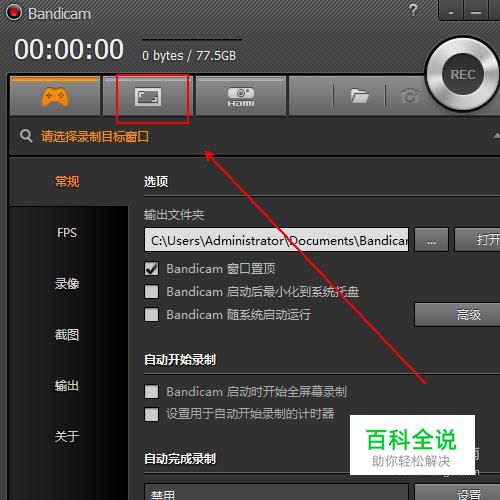Click the red Bandicam logo icon

(x=13, y=13)
